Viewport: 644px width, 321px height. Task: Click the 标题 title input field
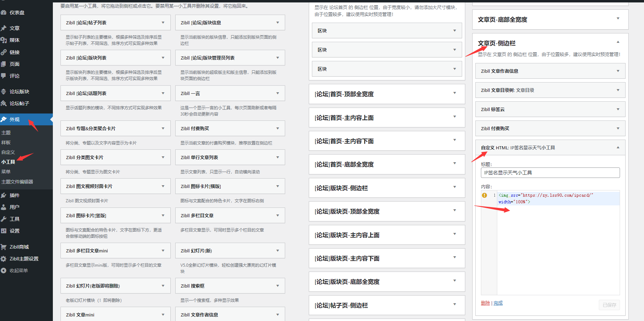point(550,173)
